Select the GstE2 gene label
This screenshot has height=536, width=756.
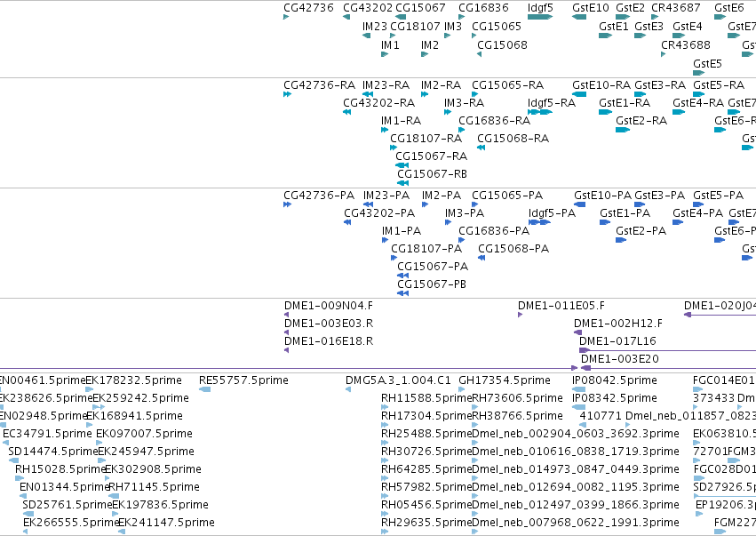[x=630, y=8]
